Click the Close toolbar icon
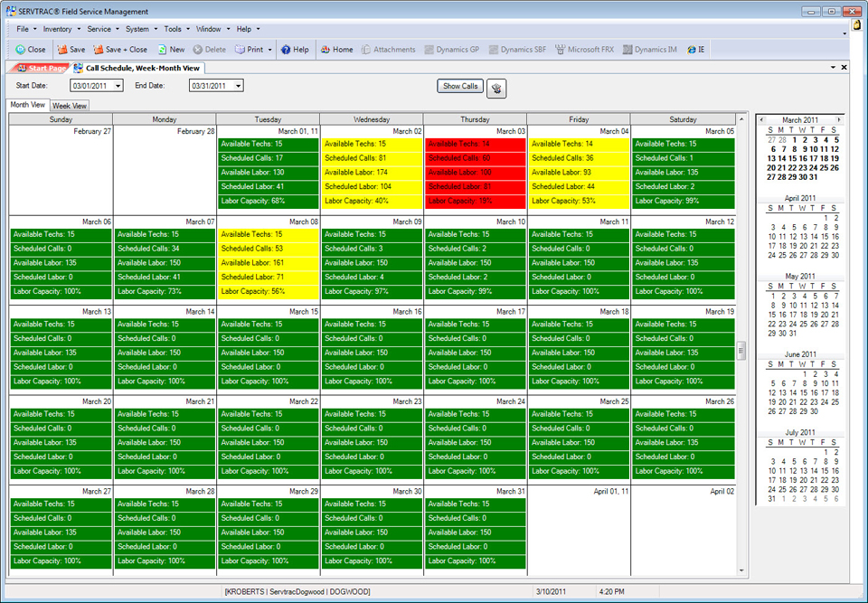 point(21,50)
